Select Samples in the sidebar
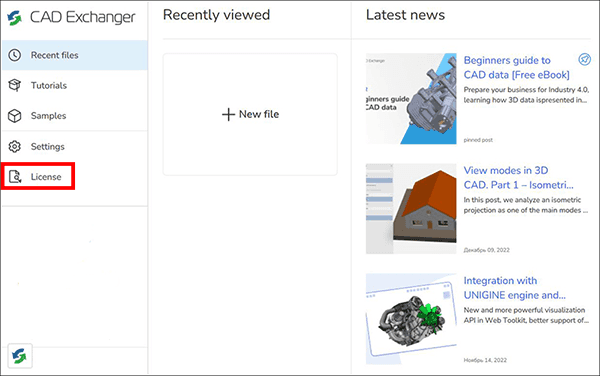 click(x=75, y=116)
